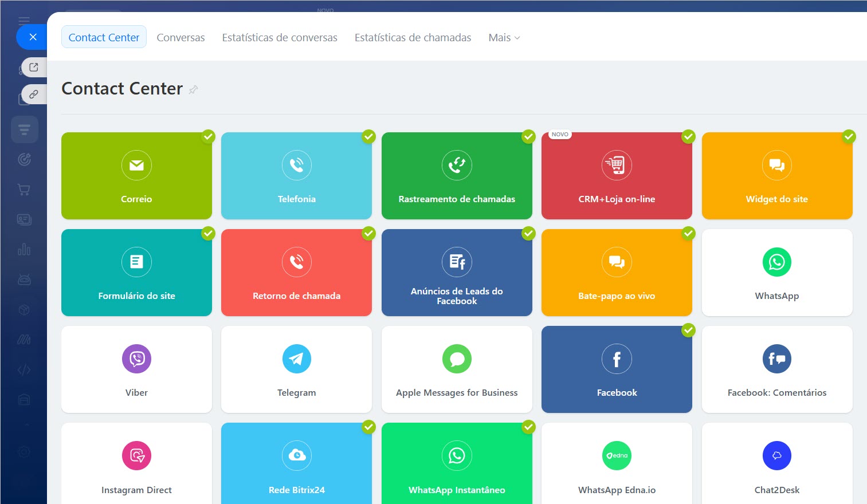The width and height of the screenshot is (867, 504).
Task: Open the Correio mail channel tile
Action: [136, 176]
